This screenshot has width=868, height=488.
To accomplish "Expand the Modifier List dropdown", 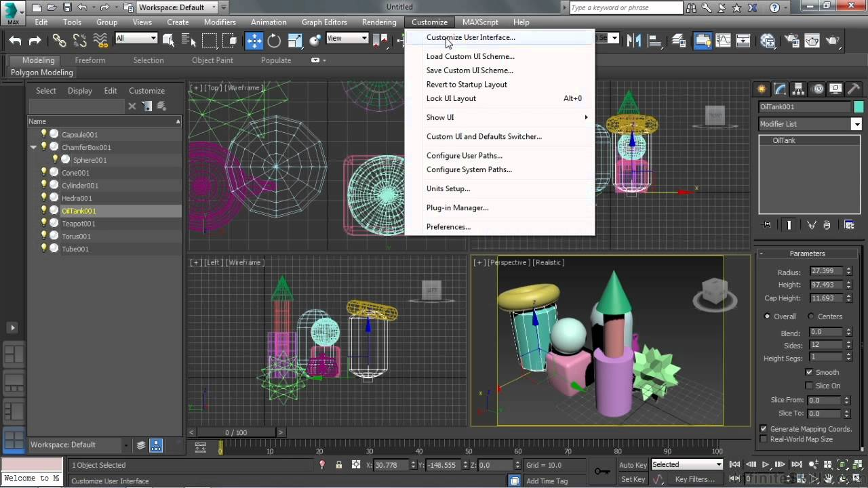I will pos(856,124).
